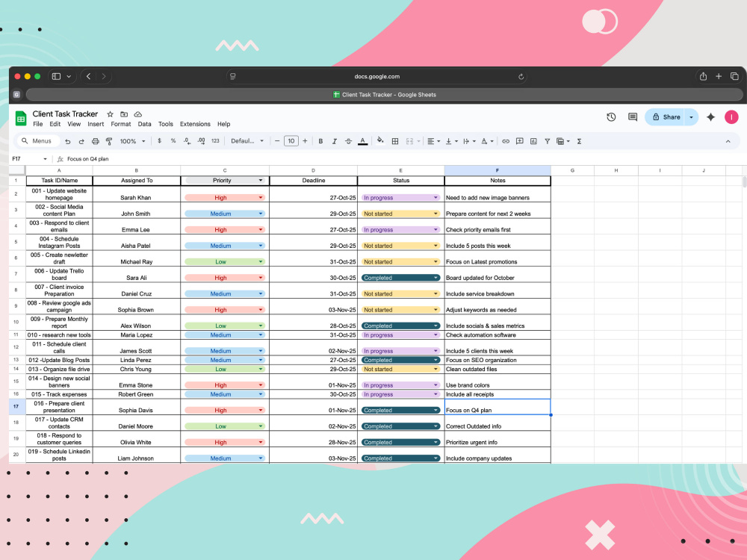Open the fill color picker
The image size is (747, 560).
pyautogui.click(x=380, y=140)
